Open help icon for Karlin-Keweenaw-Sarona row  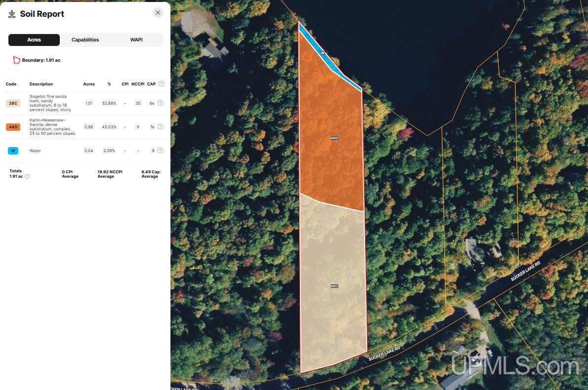tap(160, 126)
